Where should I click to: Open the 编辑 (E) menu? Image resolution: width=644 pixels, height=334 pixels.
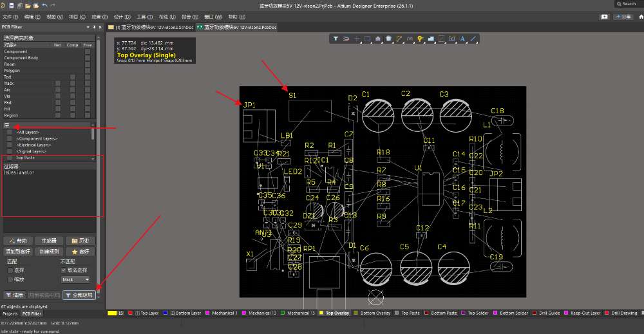click(x=32, y=17)
